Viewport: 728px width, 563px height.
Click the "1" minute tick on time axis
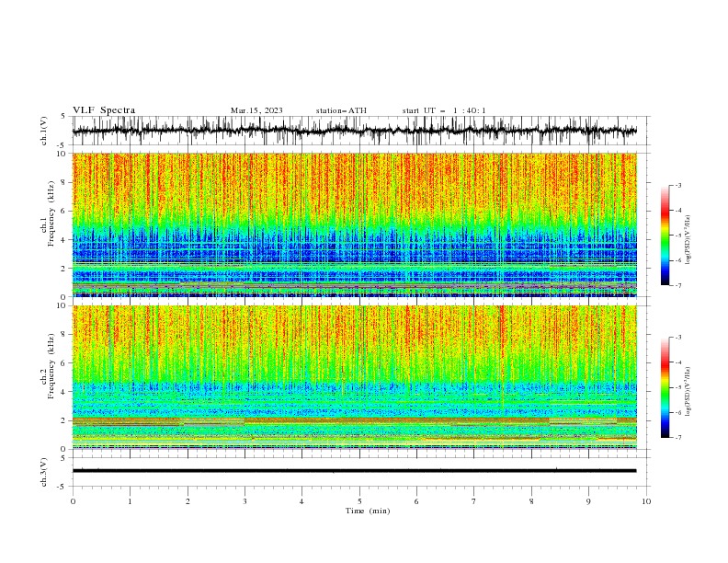pyautogui.click(x=130, y=501)
